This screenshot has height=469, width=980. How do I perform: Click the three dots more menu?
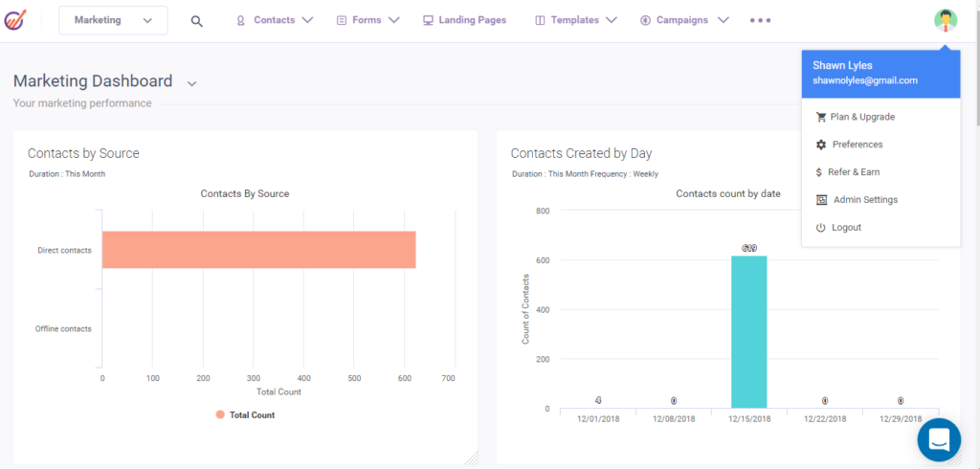[760, 20]
